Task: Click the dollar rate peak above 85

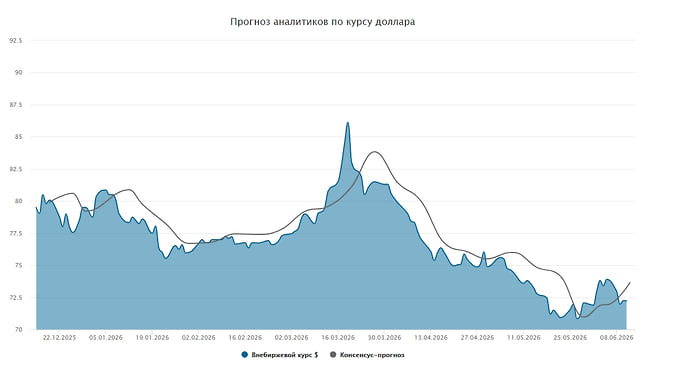Action: click(x=348, y=123)
